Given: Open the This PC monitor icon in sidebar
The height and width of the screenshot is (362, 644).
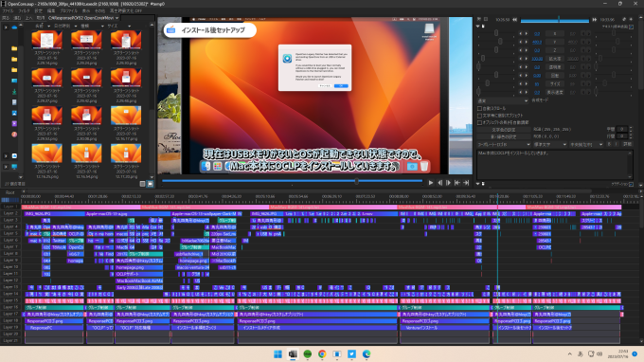Looking at the screenshot, I should [14, 167].
